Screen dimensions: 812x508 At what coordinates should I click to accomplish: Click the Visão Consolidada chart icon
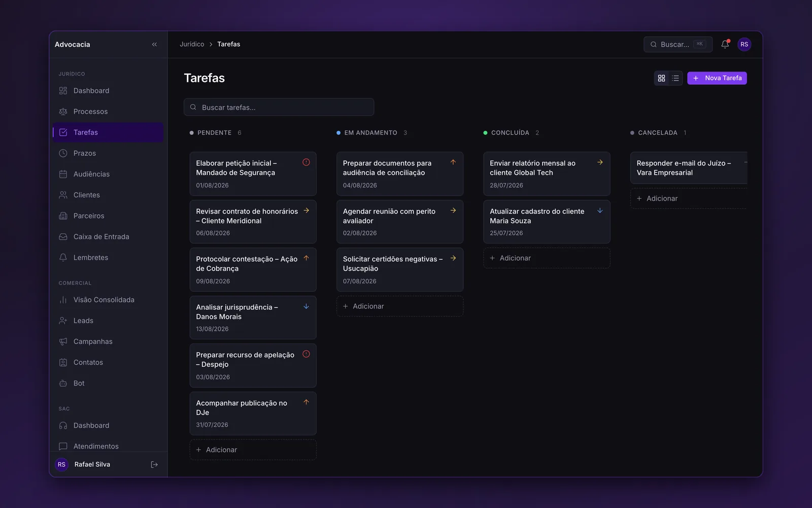[63, 300]
